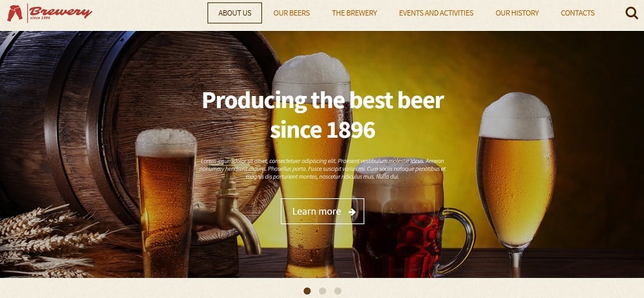Click the 'since 1896' logo tagline
The width and height of the screenshot is (644, 298).
click(40, 18)
